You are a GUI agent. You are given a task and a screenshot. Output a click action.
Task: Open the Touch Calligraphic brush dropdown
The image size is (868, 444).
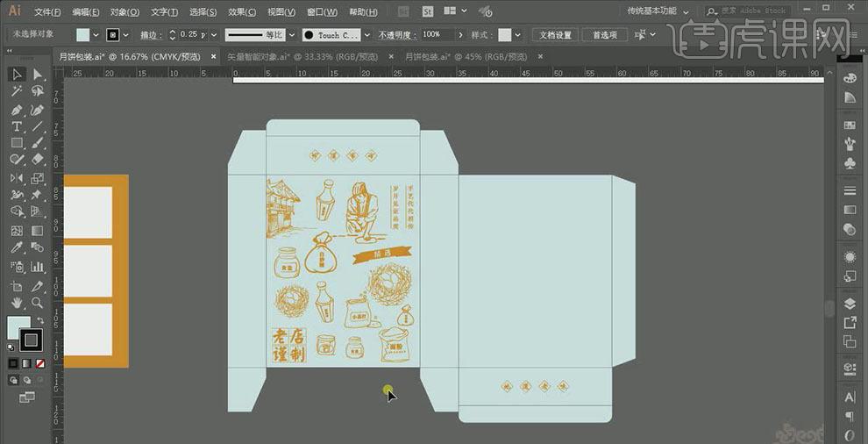click(x=366, y=35)
